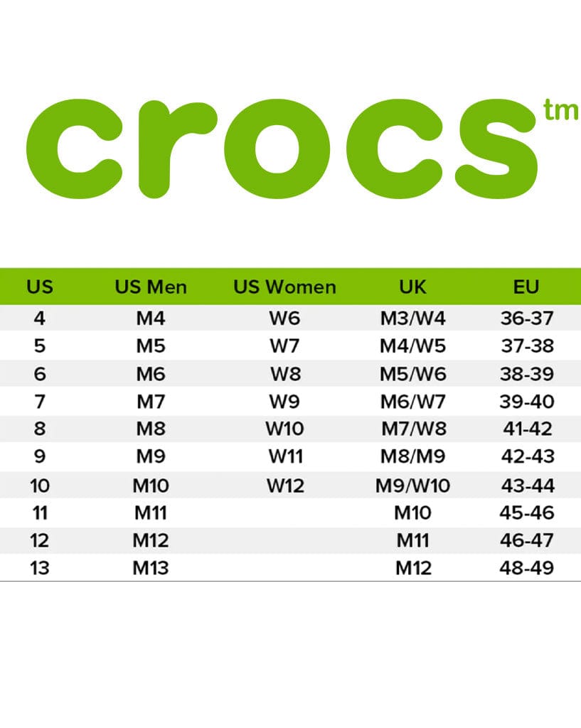This screenshot has height=728, width=581.
Task: Click the W12 women's size cell
Action: point(286,486)
